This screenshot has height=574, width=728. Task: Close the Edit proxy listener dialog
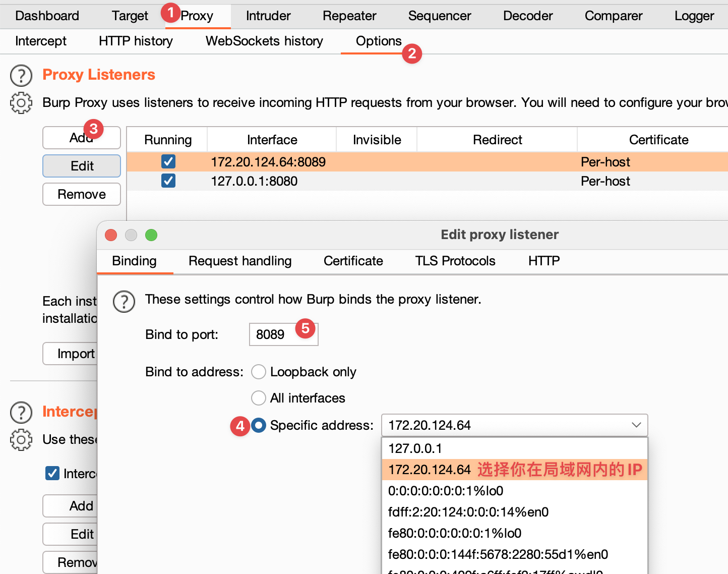(111, 235)
